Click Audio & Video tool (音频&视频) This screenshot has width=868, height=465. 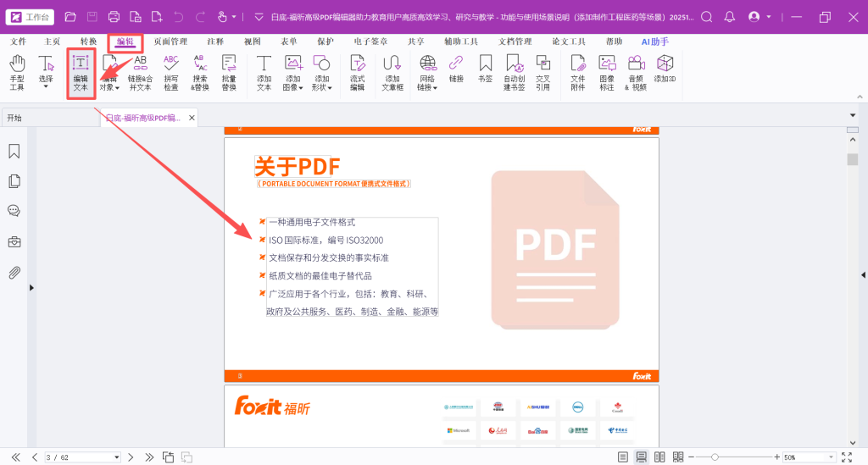point(636,73)
